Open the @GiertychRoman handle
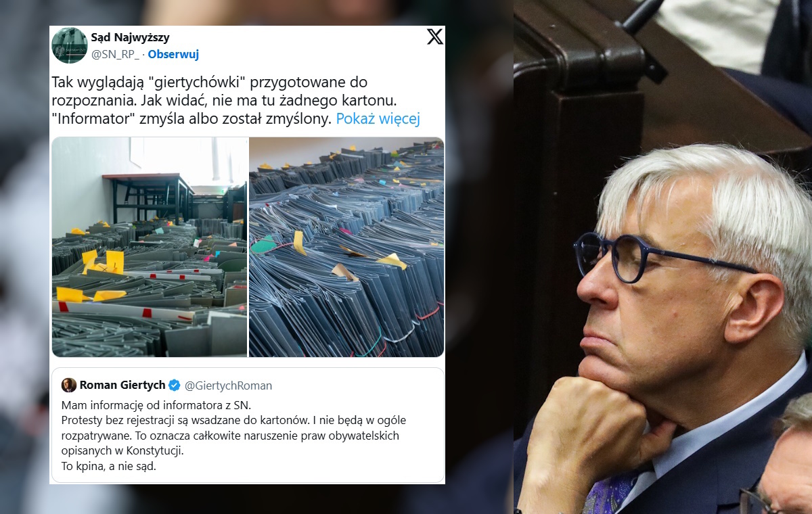The height and width of the screenshot is (514, 812). click(228, 385)
